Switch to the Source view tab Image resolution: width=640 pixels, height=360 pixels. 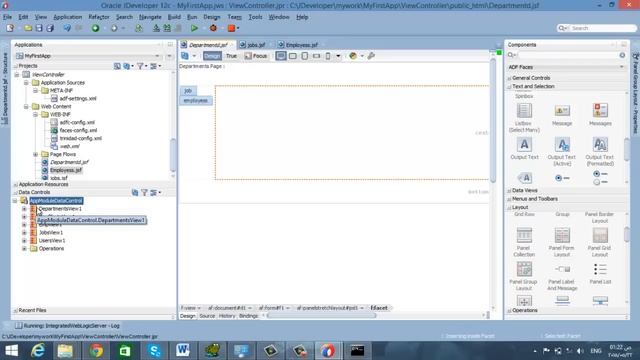pos(207,316)
